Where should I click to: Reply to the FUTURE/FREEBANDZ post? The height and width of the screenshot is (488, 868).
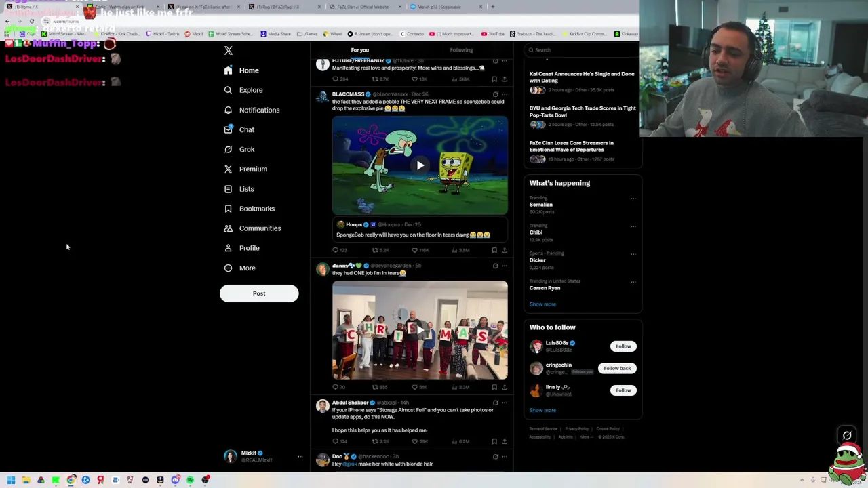click(339, 79)
